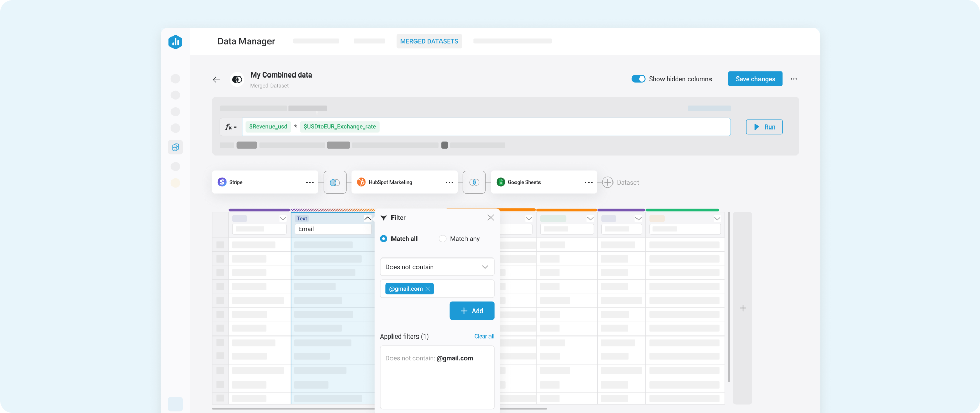Click the Save changes button
The width and height of the screenshot is (980, 413).
pos(755,79)
